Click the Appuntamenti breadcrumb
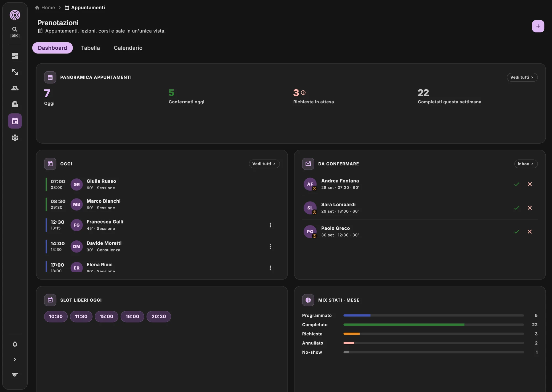Image resolution: width=552 pixels, height=392 pixels. (85, 8)
